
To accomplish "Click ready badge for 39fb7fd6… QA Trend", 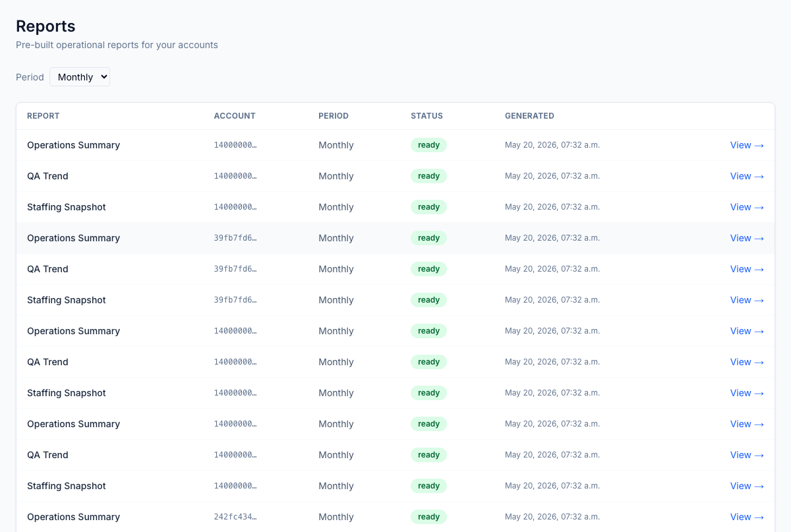I will tap(428, 269).
